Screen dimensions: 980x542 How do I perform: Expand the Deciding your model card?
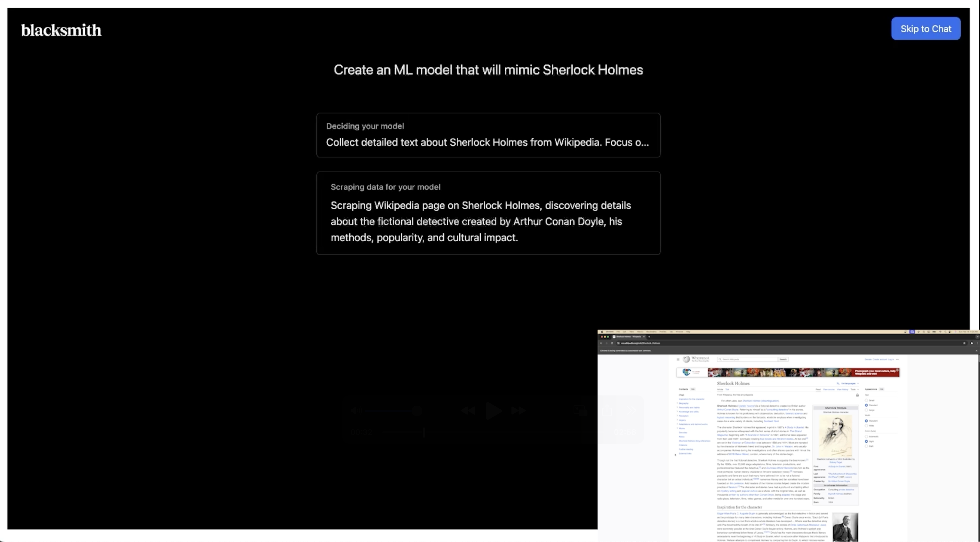pyautogui.click(x=488, y=135)
